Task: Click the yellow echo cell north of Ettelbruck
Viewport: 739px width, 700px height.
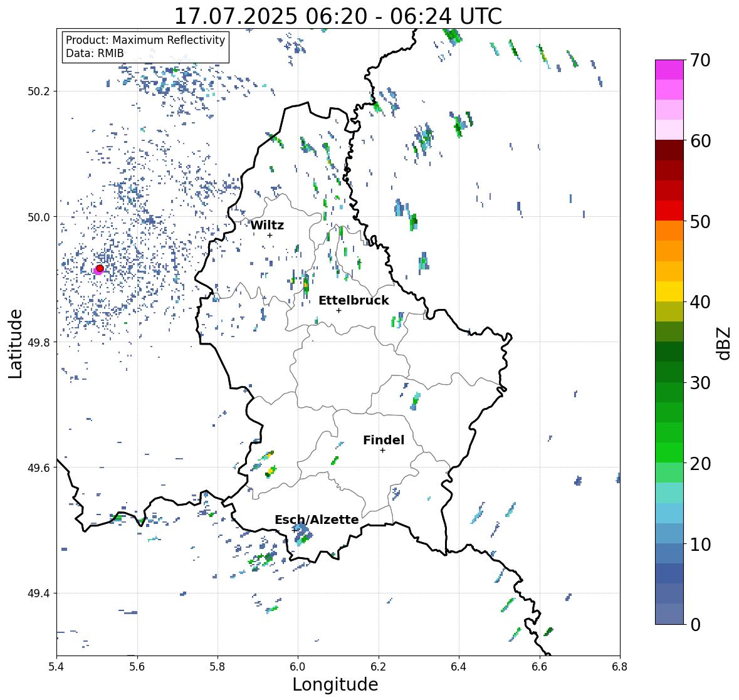Action: point(306,284)
